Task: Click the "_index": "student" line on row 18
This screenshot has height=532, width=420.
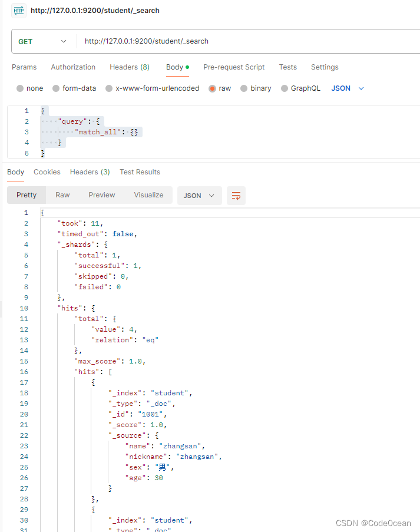Action: pyautogui.click(x=150, y=393)
